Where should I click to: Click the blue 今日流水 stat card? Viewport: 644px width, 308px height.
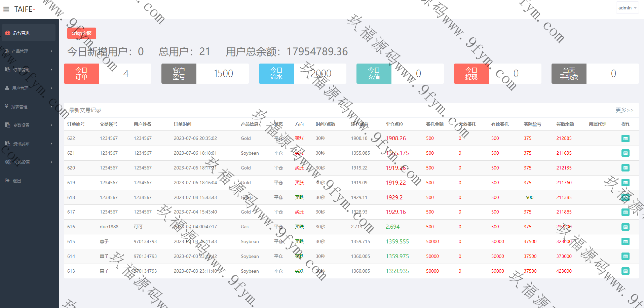pos(276,74)
